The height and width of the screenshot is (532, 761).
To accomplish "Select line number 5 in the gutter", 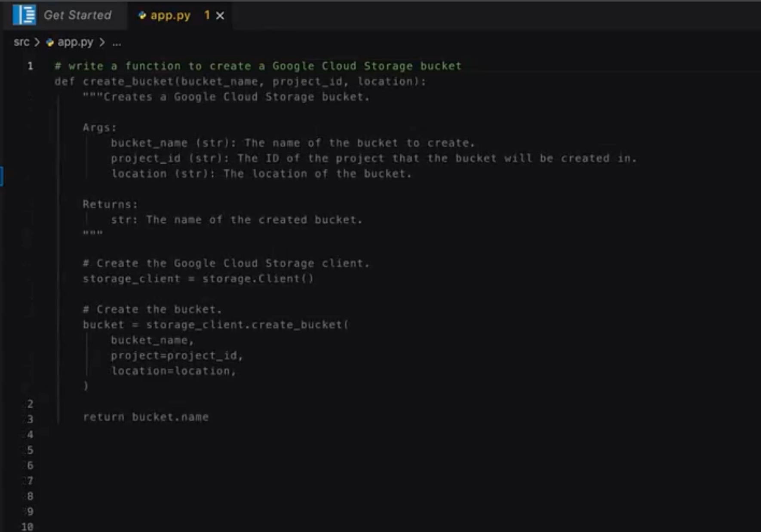I will [x=30, y=450].
